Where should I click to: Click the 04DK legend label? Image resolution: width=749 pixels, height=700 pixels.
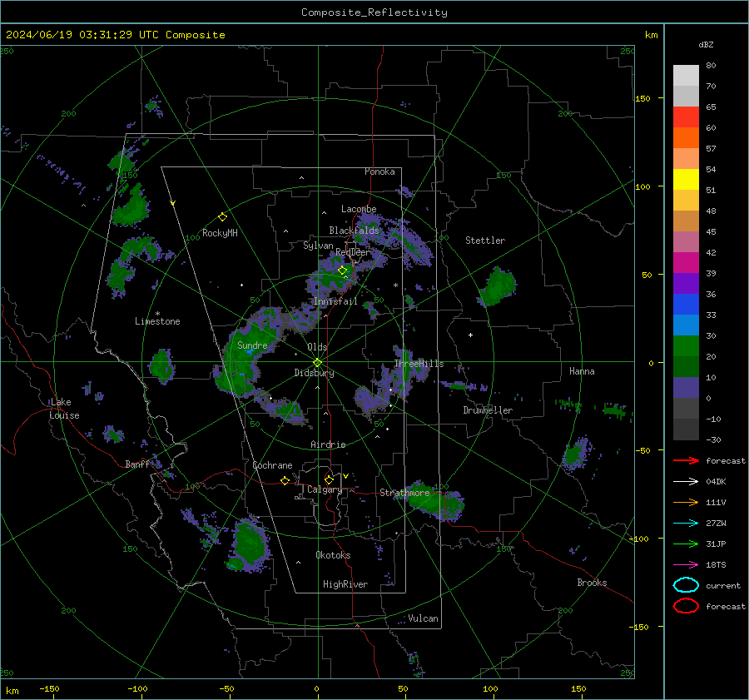716,482
